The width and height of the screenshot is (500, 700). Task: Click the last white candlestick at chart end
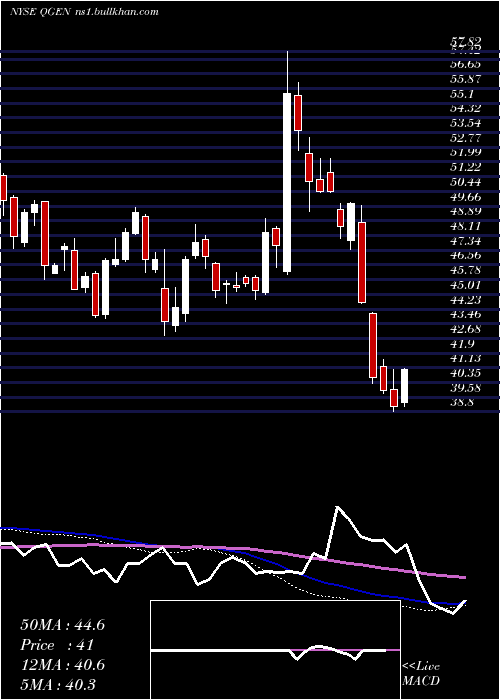coord(405,386)
